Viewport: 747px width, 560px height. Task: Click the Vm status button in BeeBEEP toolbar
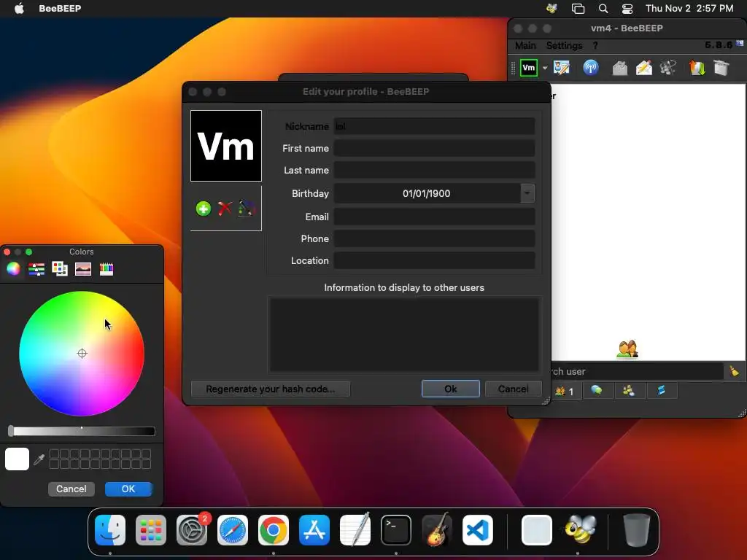pyautogui.click(x=528, y=68)
